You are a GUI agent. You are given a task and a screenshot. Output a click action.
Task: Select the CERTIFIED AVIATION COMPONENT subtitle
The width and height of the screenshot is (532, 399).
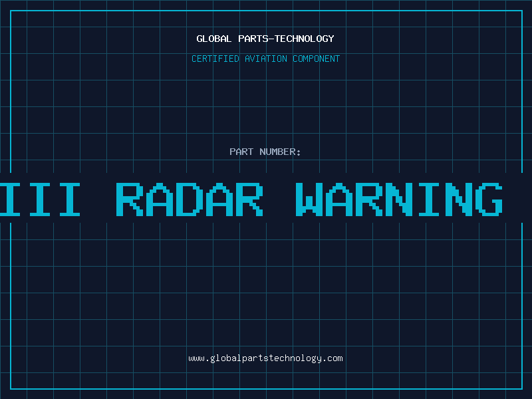265,59
